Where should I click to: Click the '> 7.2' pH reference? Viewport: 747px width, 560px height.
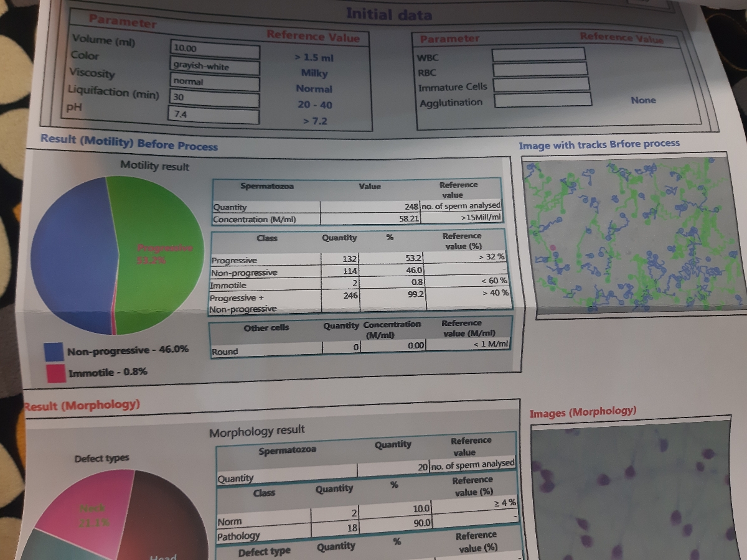point(315,121)
